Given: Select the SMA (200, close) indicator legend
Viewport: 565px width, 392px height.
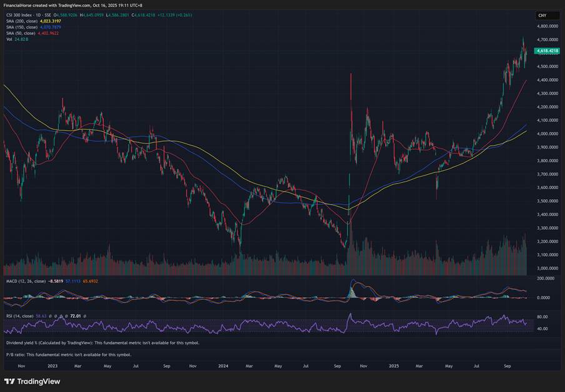Looking at the screenshot, I should (x=22, y=21).
